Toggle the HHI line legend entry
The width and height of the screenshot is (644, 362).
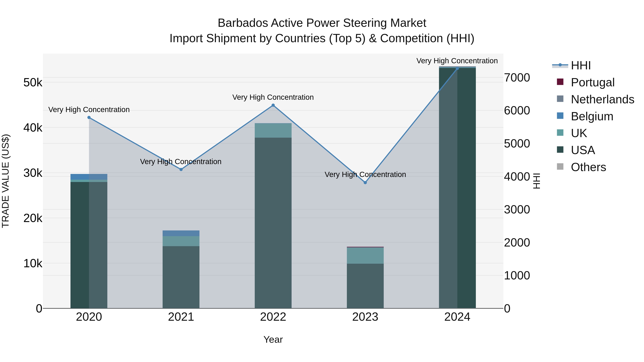point(571,65)
